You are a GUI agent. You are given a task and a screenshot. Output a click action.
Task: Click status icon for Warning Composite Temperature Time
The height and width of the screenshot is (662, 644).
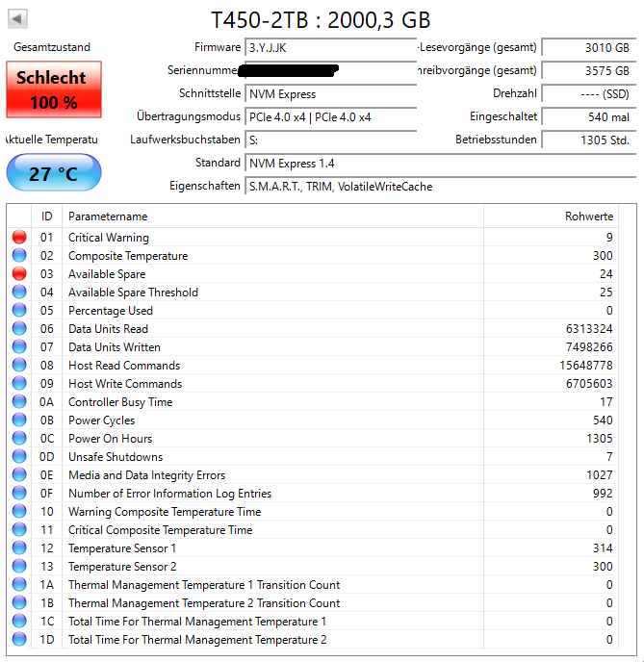[x=19, y=511]
